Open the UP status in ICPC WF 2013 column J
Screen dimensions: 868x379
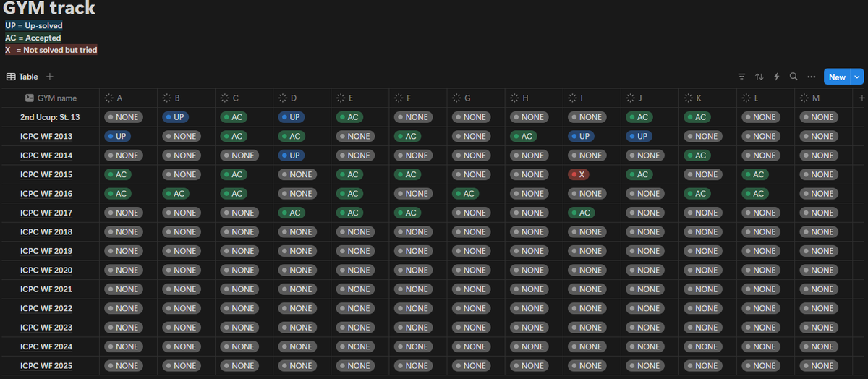coord(640,136)
